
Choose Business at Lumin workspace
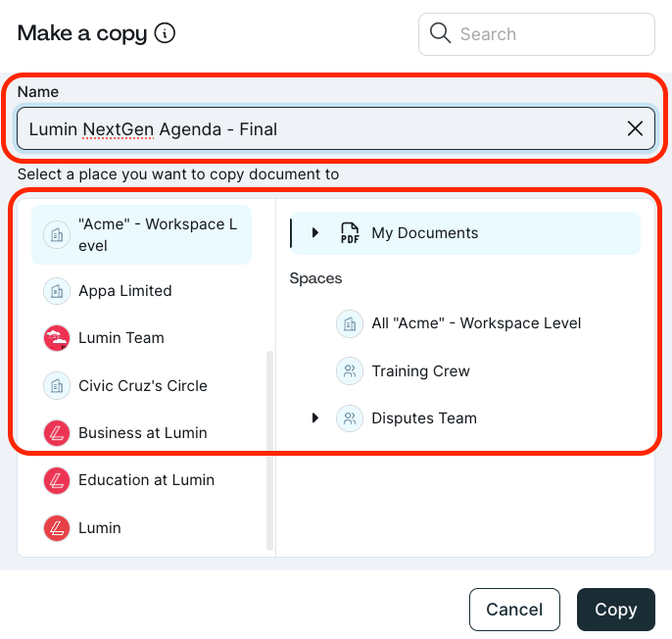coord(141,433)
